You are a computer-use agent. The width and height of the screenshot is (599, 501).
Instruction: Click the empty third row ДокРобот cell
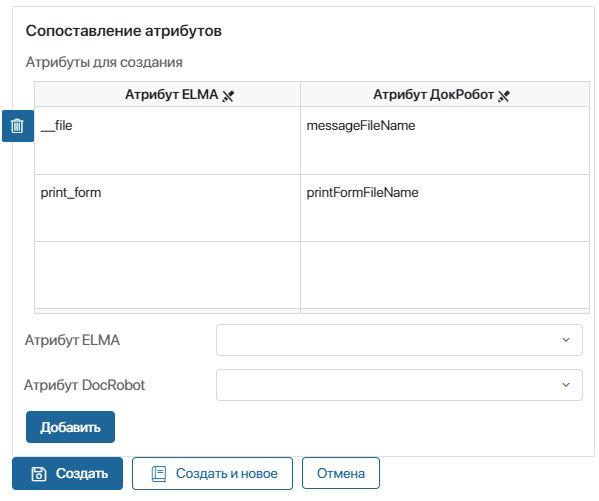[445, 275]
